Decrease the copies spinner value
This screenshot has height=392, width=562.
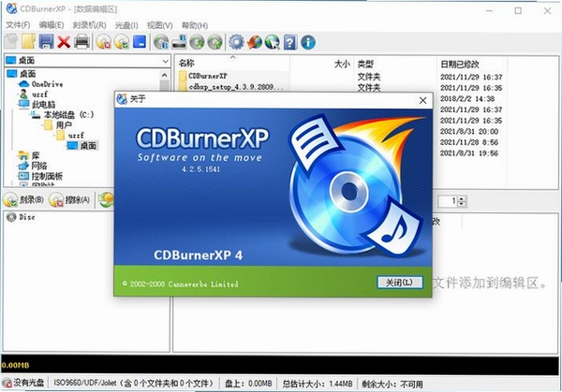coord(462,204)
